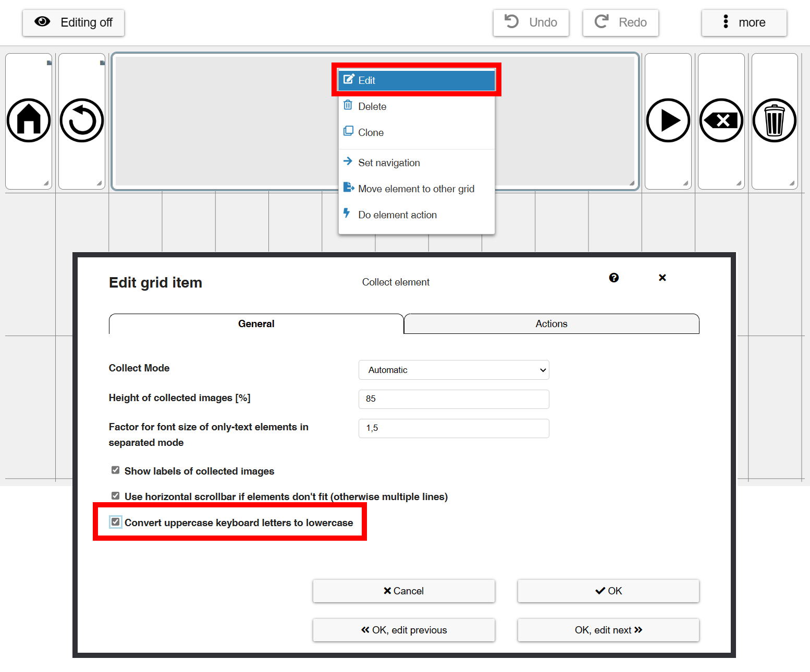Toggle Use horizontal scrollbar checkbox
The height and width of the screenshot is (672, 810).
coord(116,496)
